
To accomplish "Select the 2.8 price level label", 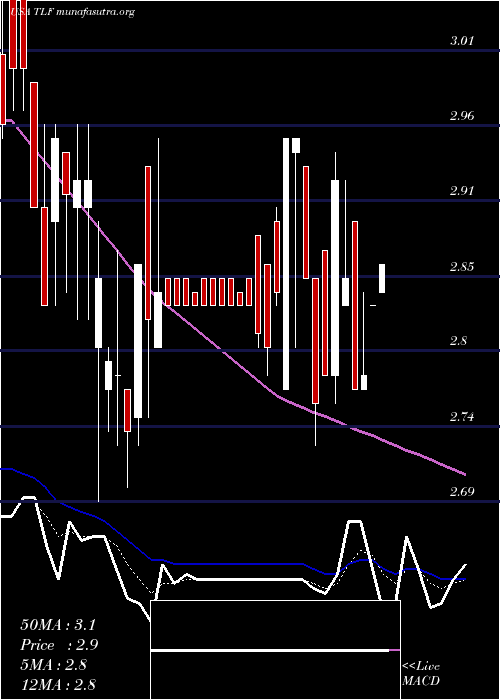I will click(459, 342).
